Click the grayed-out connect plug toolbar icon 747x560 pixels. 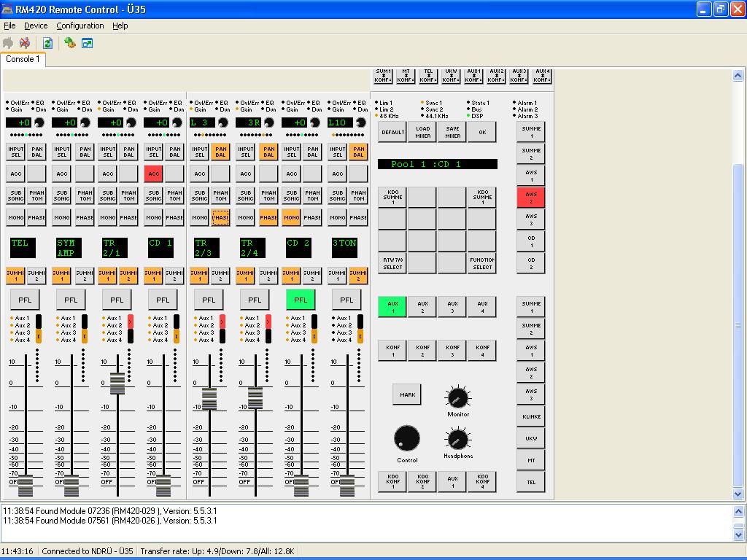[x=8, y=43]
